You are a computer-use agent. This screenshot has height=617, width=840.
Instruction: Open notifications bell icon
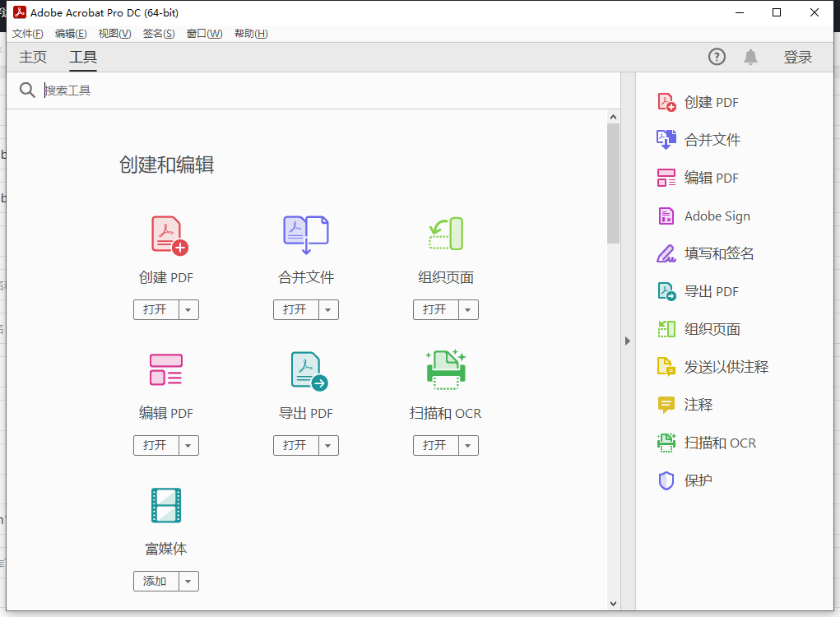coord(750,57)
